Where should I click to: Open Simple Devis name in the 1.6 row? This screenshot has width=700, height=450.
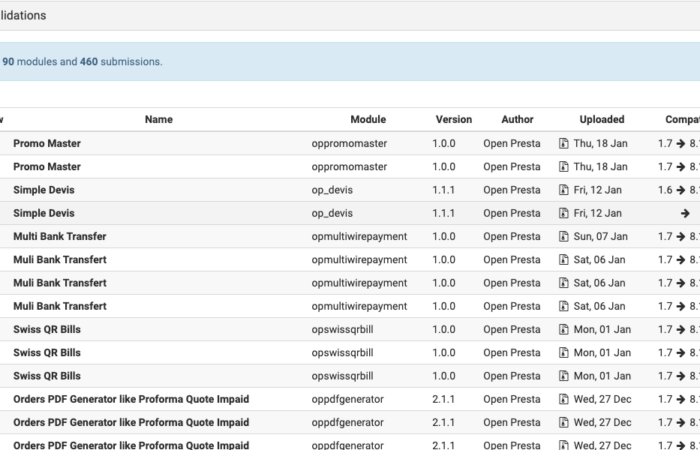click(x=44, y=190)
